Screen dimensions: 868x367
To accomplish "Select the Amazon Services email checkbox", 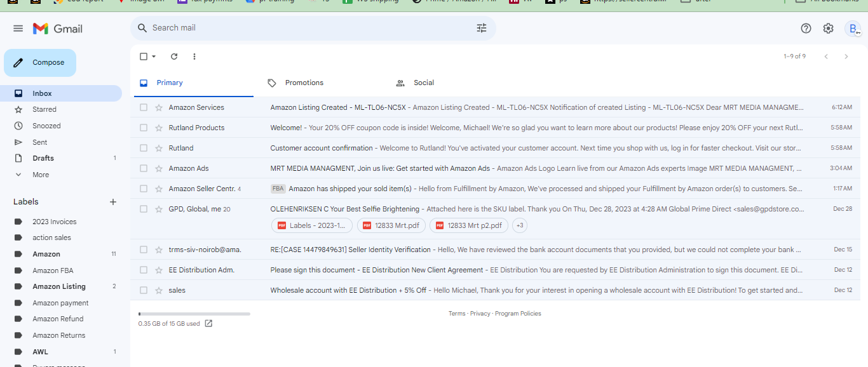I will (x=144, y=107).
